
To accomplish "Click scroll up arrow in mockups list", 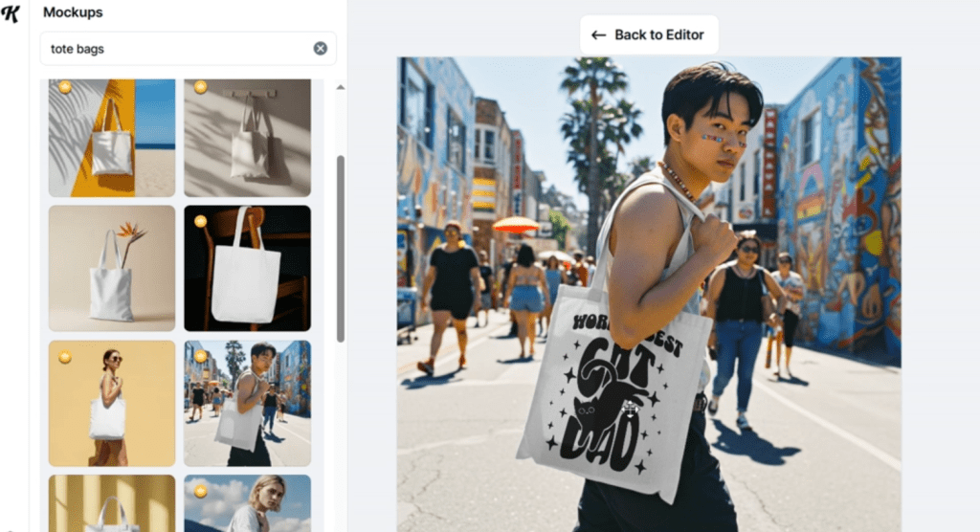I will (340, 88).
